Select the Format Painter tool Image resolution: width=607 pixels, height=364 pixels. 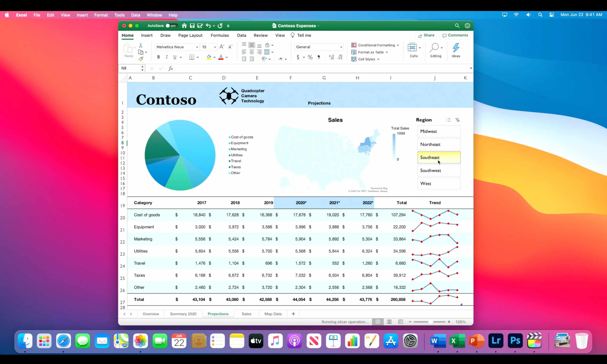click(141, 59)
